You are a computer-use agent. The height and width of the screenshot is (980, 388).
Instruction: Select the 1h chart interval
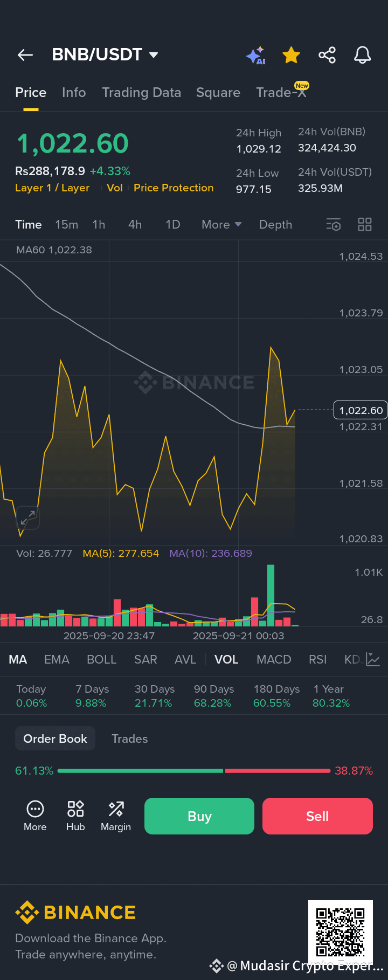(x=99, y=224)
